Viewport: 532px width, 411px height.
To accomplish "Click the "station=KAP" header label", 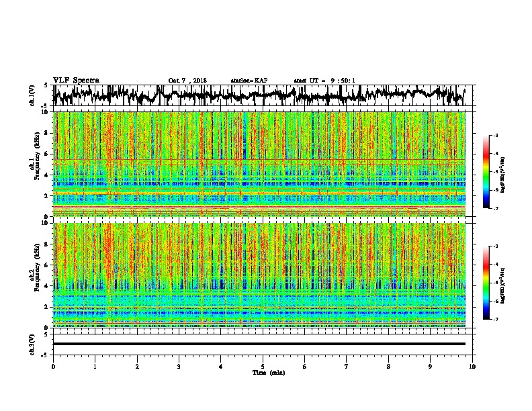I will (249, 81).
